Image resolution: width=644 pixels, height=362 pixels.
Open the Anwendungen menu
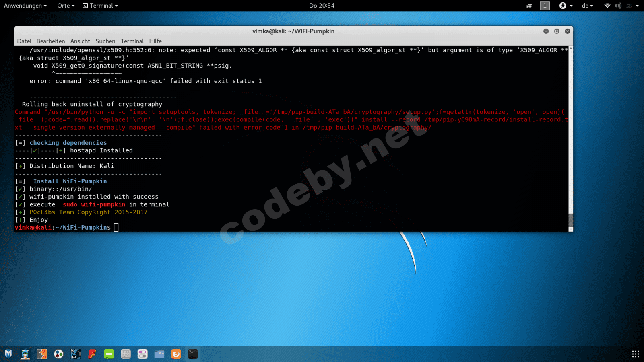pos(25,6)
